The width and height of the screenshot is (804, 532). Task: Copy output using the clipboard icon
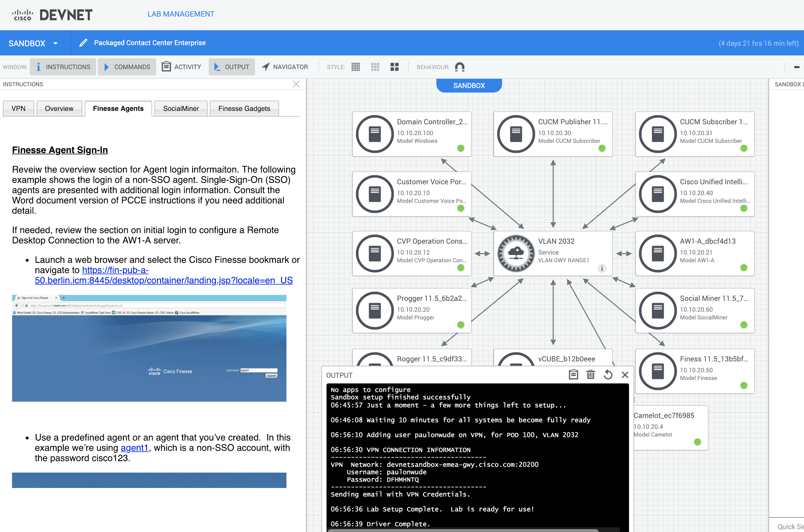tap(573, 375)
